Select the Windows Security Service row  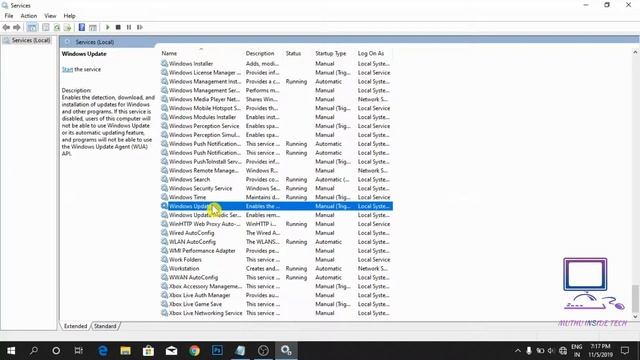[276, 189]
